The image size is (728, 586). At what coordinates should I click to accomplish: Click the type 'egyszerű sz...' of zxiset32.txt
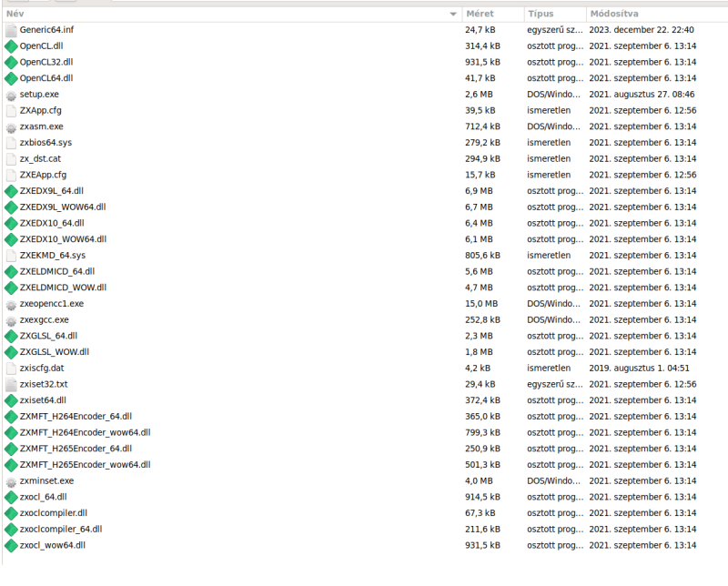tap(555, 385)
